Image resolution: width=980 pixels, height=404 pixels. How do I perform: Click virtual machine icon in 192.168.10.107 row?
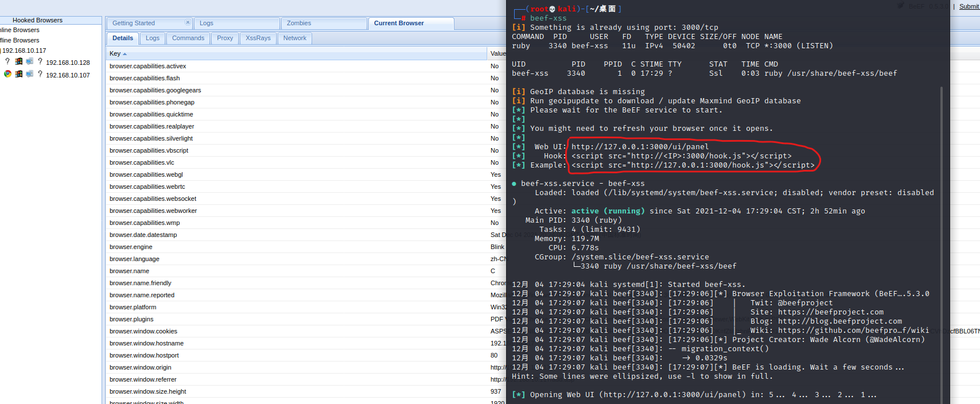click(29, 74)
